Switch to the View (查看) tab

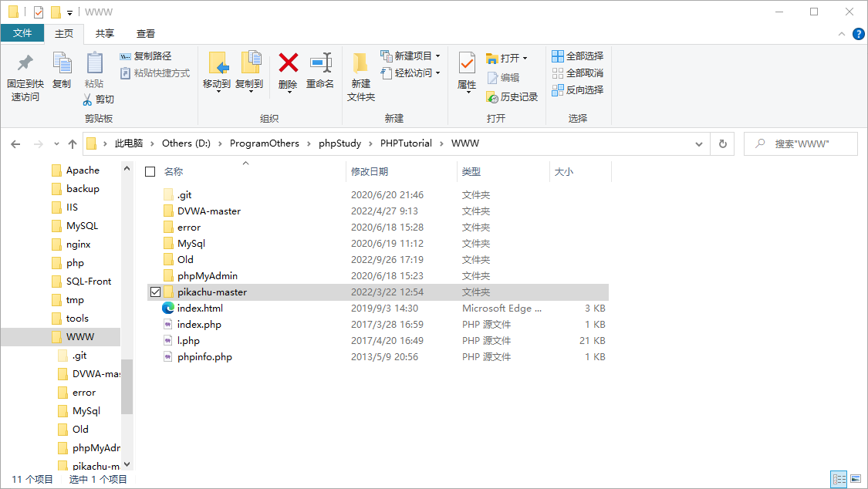coord(146,33)
